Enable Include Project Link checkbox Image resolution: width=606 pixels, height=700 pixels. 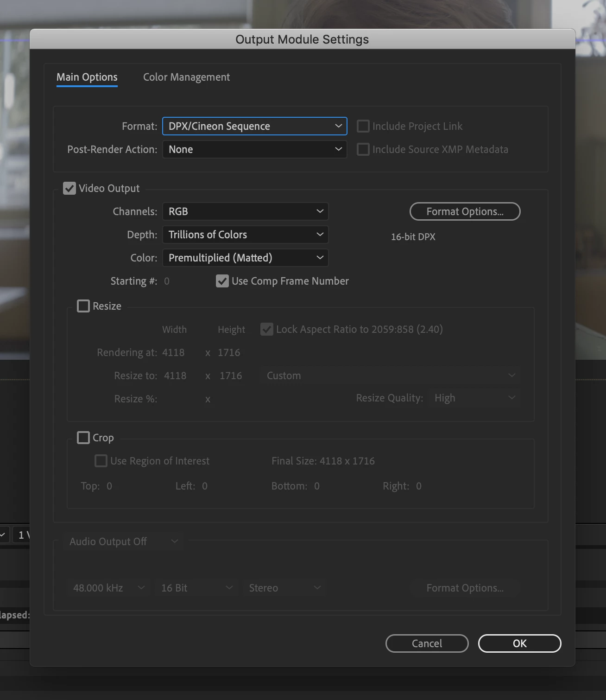point(363,126)
